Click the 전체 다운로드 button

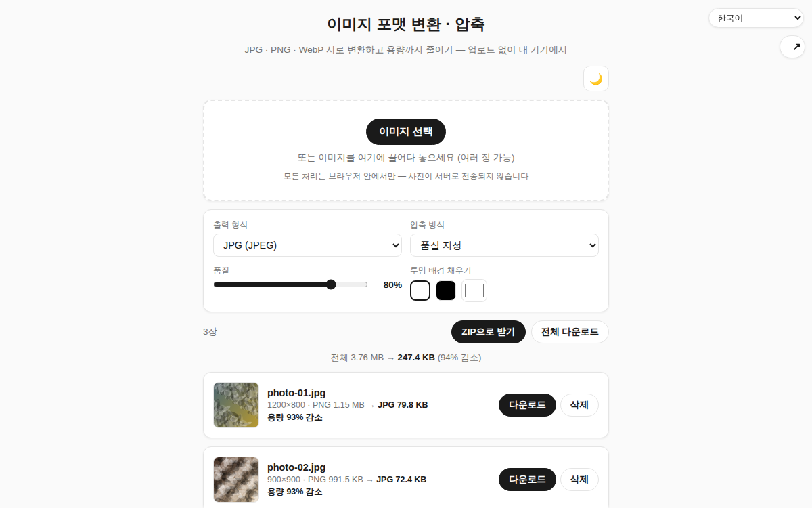[570, 332]
